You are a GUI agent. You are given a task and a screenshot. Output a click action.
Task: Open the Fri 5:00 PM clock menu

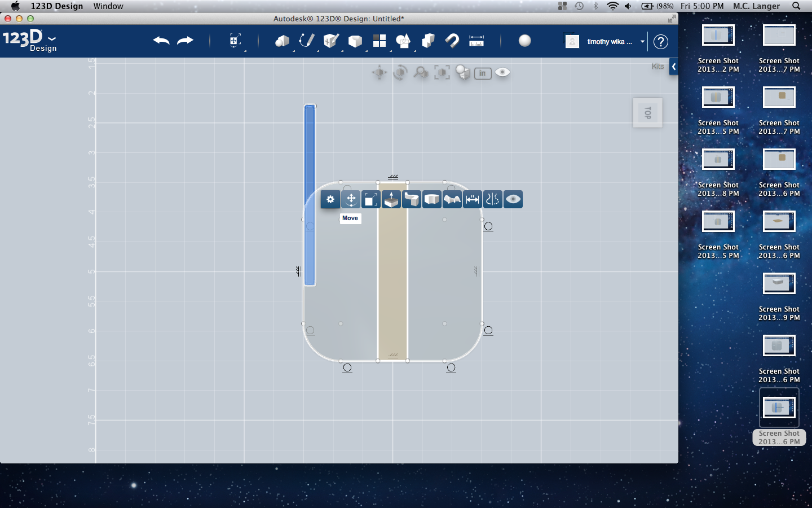click(702, 6)
